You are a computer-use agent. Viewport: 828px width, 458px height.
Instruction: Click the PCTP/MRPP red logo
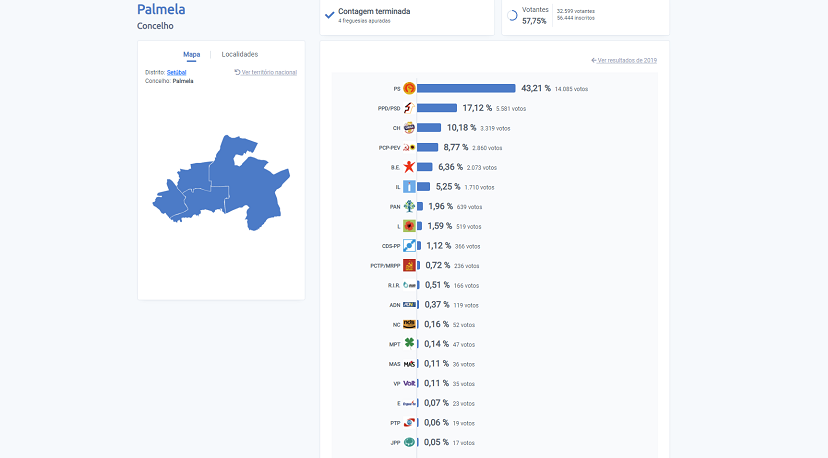[x=408, y=265]
